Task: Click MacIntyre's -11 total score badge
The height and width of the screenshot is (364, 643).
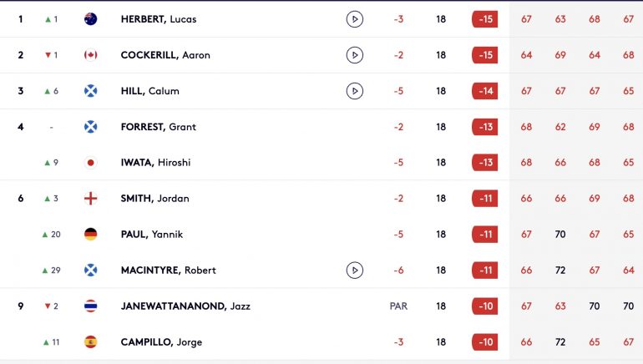Action: click(485, 270)
